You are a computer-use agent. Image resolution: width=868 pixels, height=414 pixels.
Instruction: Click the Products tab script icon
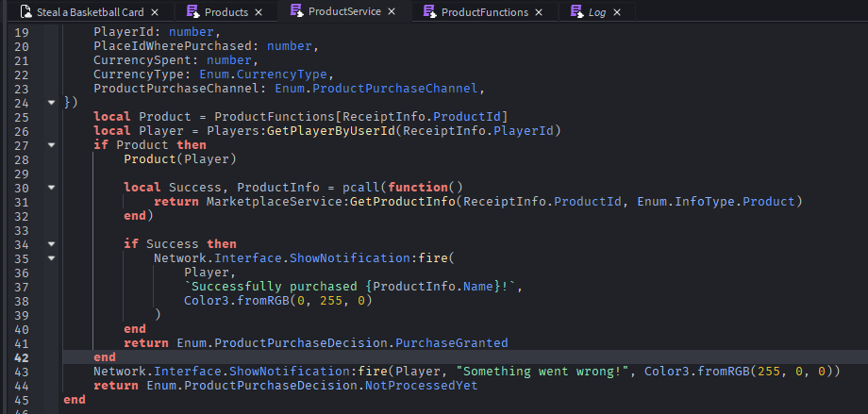pos(192,11)
